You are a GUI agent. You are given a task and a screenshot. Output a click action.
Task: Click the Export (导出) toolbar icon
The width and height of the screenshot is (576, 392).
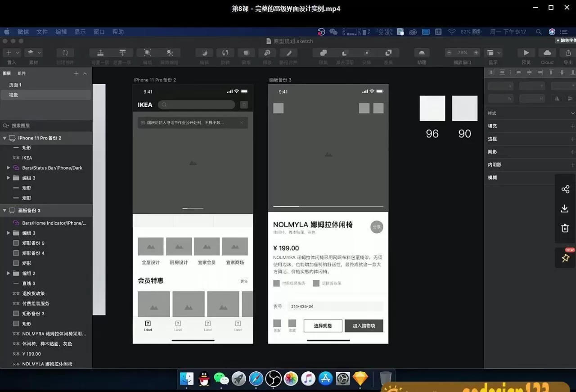tap(568, 53)
